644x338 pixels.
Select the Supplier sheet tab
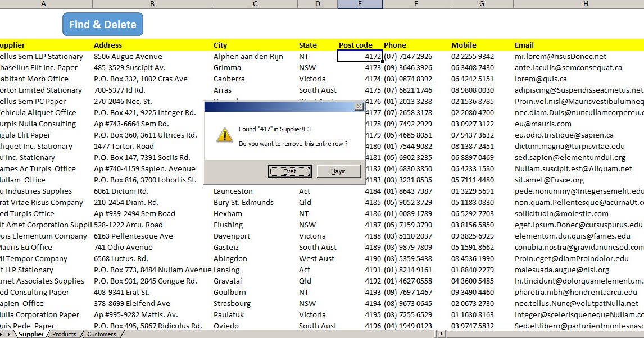point(32,334)
